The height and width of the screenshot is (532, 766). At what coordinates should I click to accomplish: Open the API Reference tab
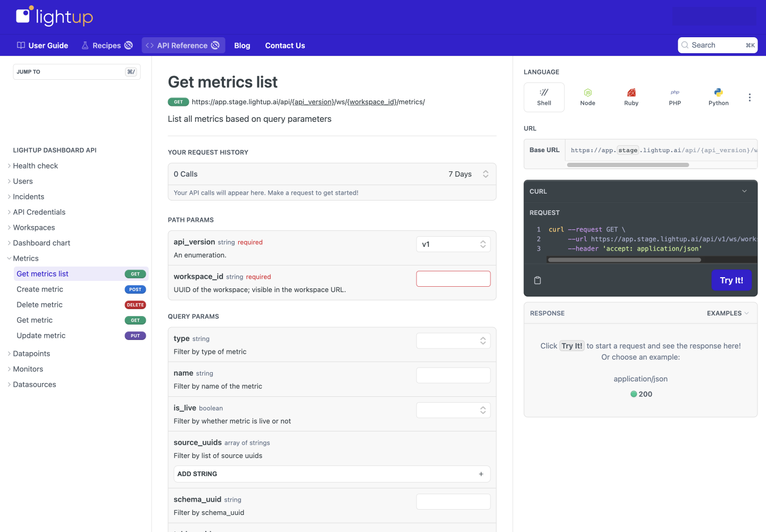(183, 45)
